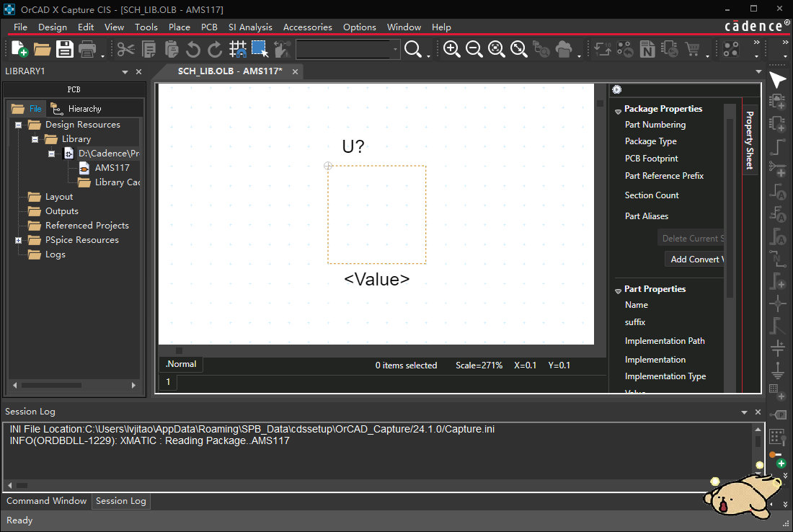The image size is (793, 532).
Task: Click the place wire tool icon
Action: click(x=777, y=146)
